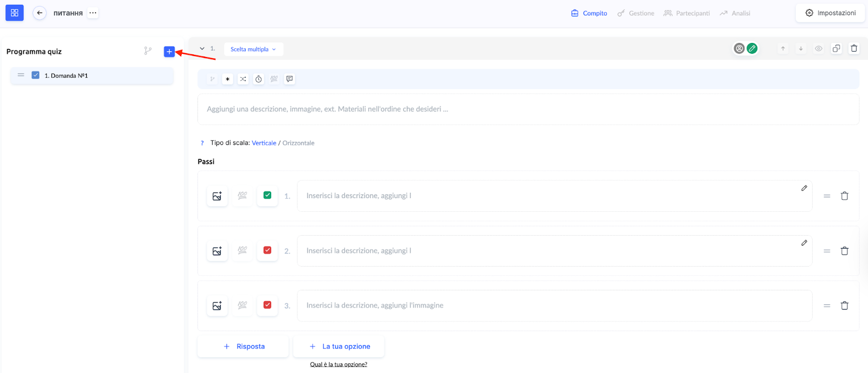
Task: Switch to the Partecipanti tab
Action: tap(687, 13)
